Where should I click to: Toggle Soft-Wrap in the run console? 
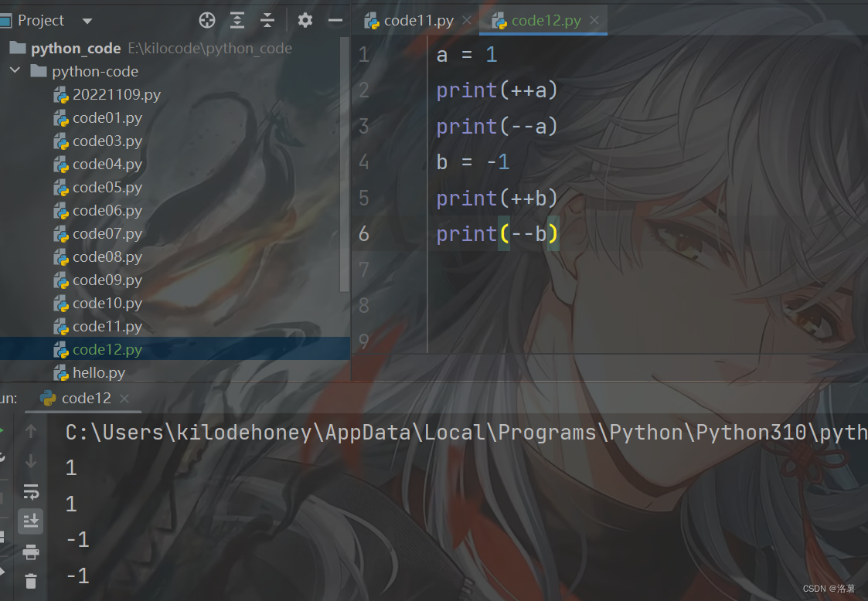(31, 491)
